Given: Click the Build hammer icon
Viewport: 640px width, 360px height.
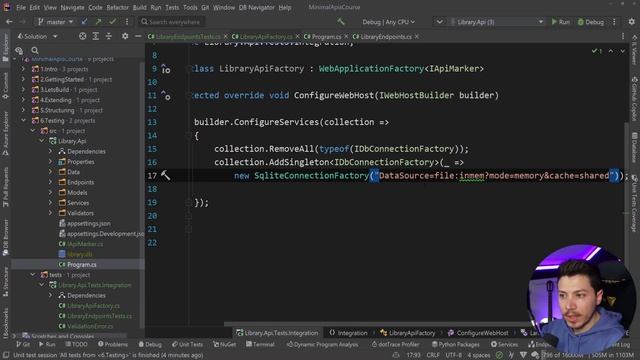Looking at the screenshot, I should point(341,22).
